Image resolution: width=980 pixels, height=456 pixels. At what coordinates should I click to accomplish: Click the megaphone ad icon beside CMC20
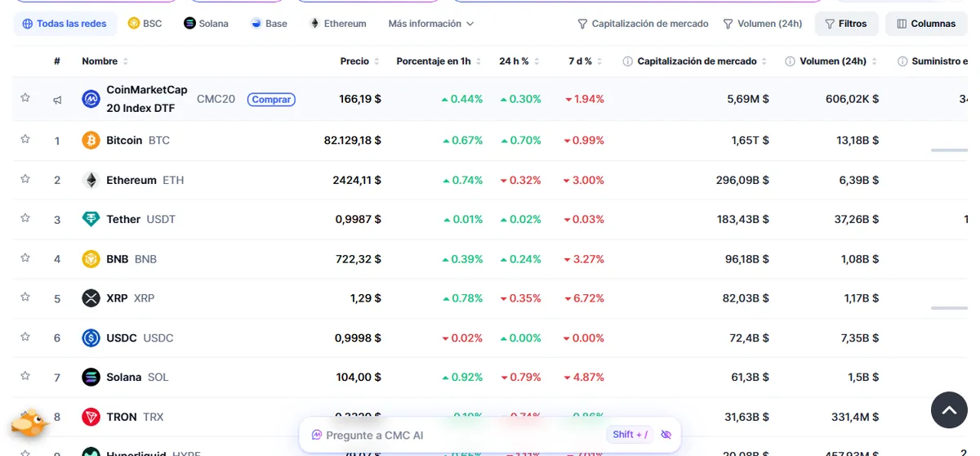57,100
